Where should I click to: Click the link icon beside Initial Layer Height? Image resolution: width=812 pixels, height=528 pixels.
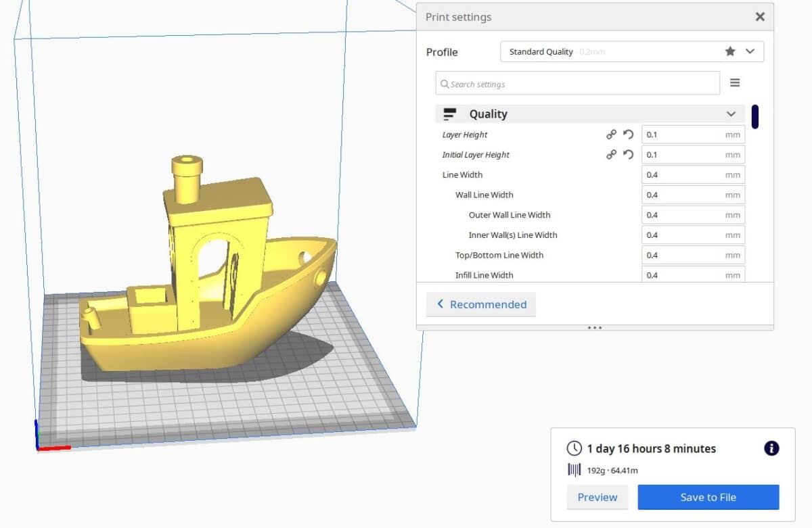[611, 154]
